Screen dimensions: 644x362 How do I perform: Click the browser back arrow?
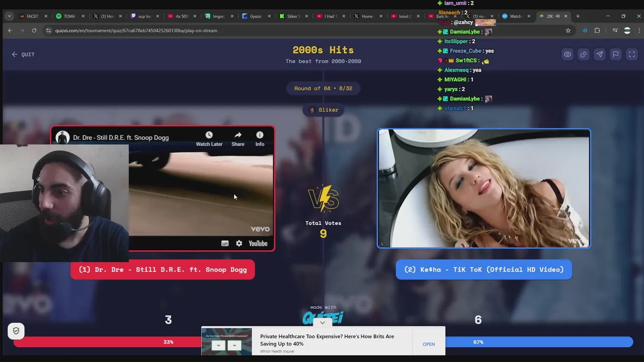(10, 31)
